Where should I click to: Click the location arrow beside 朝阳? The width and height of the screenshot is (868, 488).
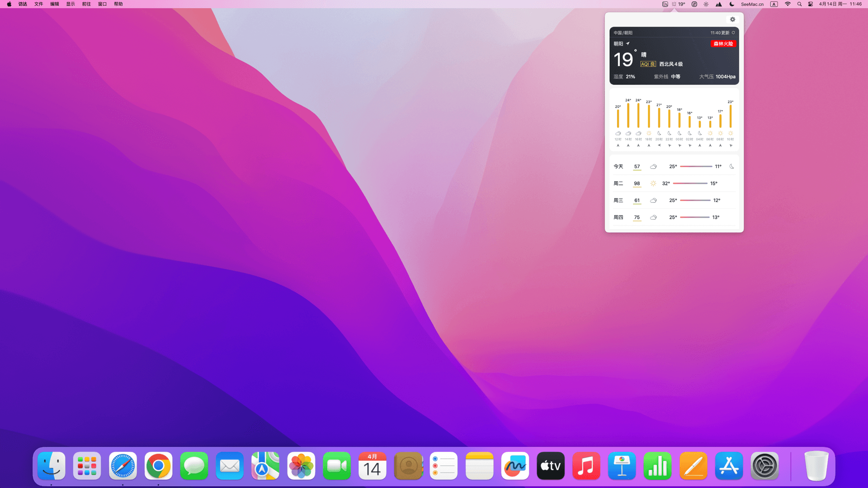(627, 44)
